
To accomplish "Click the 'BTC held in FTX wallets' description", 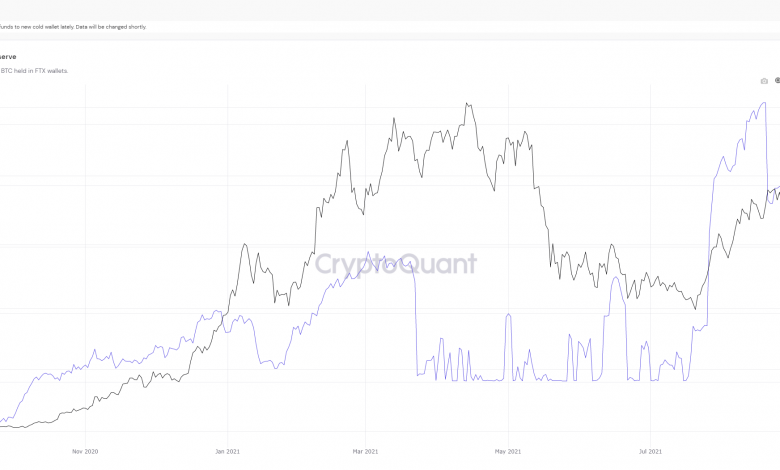I will [x=34, y=71].
